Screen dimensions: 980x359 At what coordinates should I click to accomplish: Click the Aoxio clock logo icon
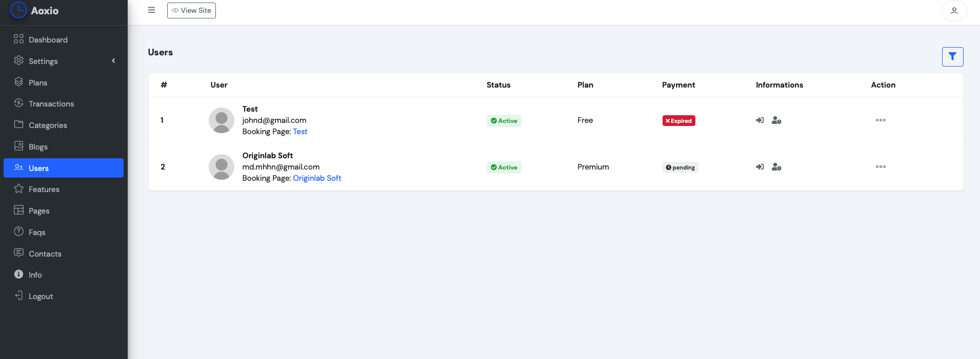pos(18,10)
